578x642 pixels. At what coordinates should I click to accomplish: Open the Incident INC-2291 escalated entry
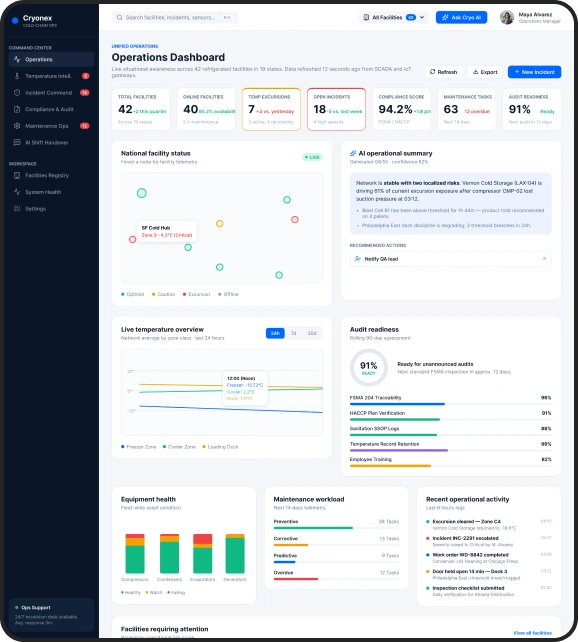[x=488, y=541]
